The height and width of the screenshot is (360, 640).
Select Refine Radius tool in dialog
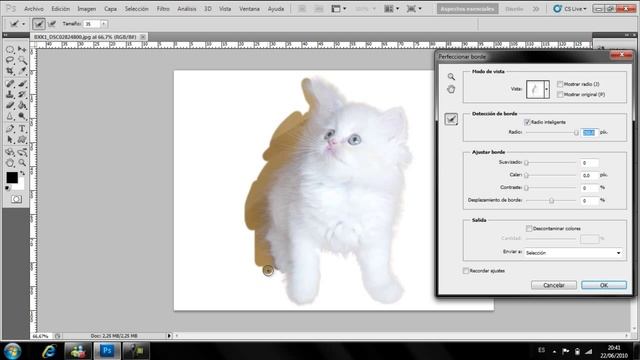click(451, 119)
